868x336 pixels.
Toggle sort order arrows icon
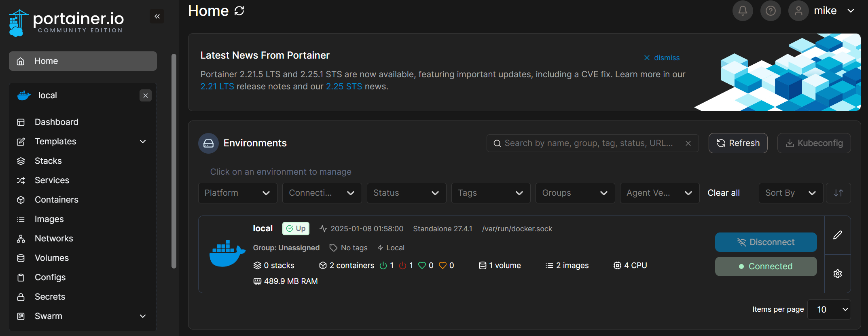click(838, 193)
